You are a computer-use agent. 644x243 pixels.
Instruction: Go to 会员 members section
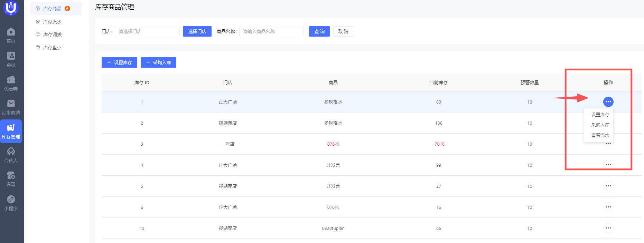(x=11, y=59)
